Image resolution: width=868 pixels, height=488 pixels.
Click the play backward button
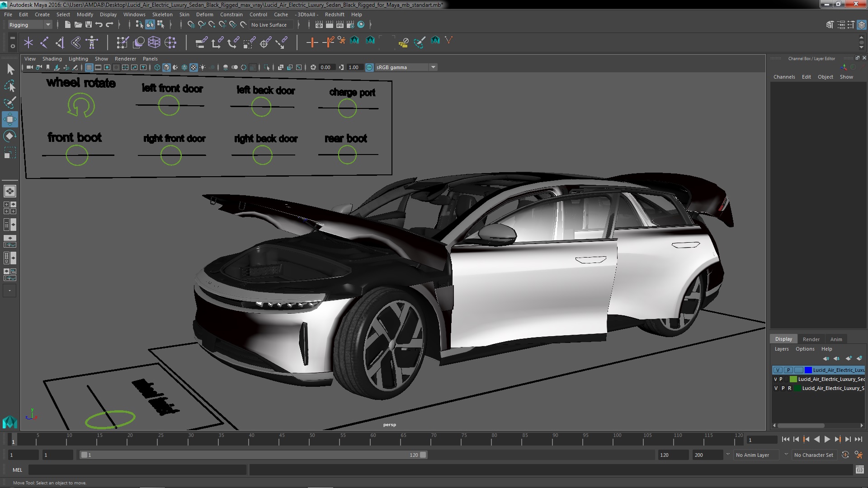click(x=817, y=439)
